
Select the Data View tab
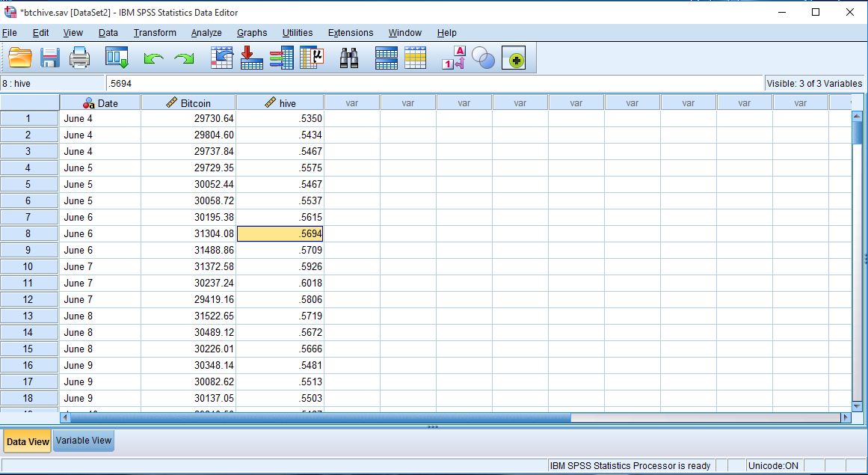[28, 441]
